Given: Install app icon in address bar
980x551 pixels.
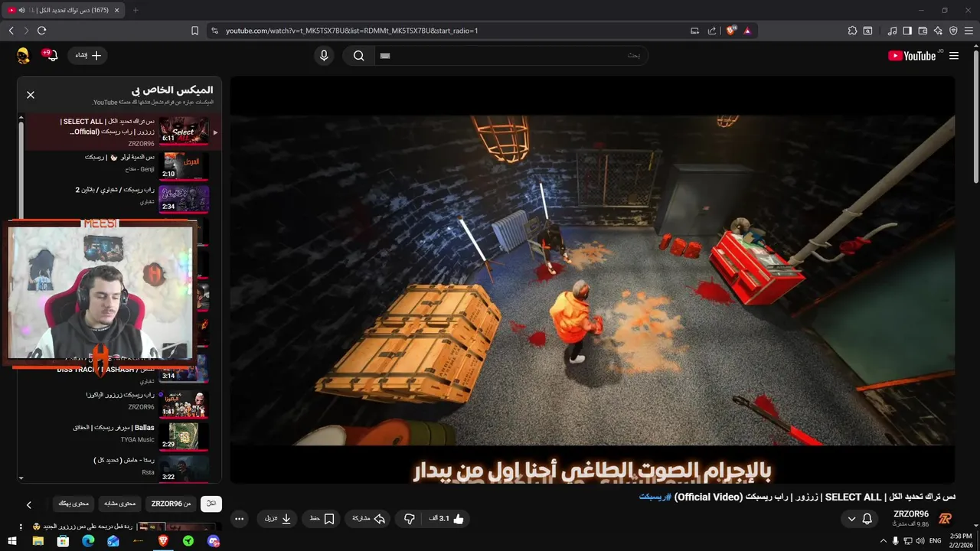Looking at the screenshot, I should [x=694, y=31].
